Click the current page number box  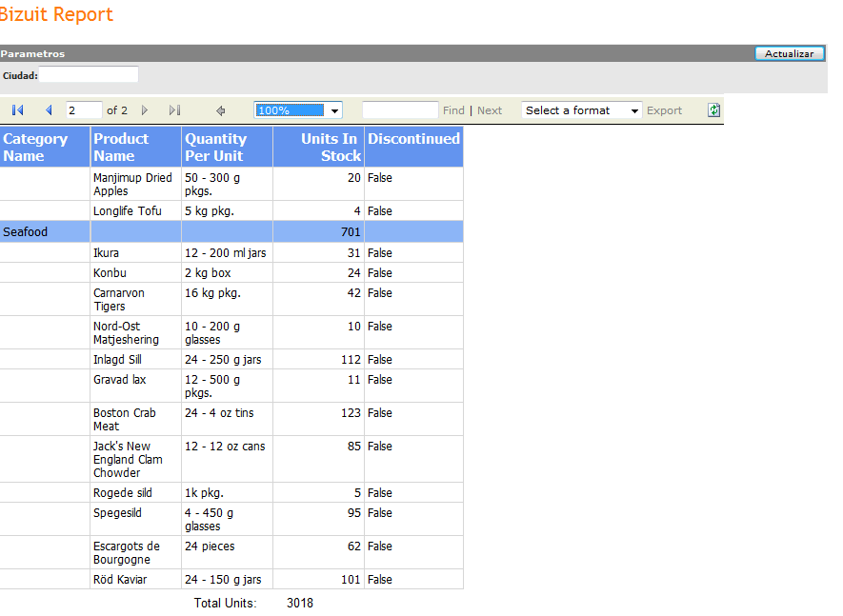[x=84, y=110]
